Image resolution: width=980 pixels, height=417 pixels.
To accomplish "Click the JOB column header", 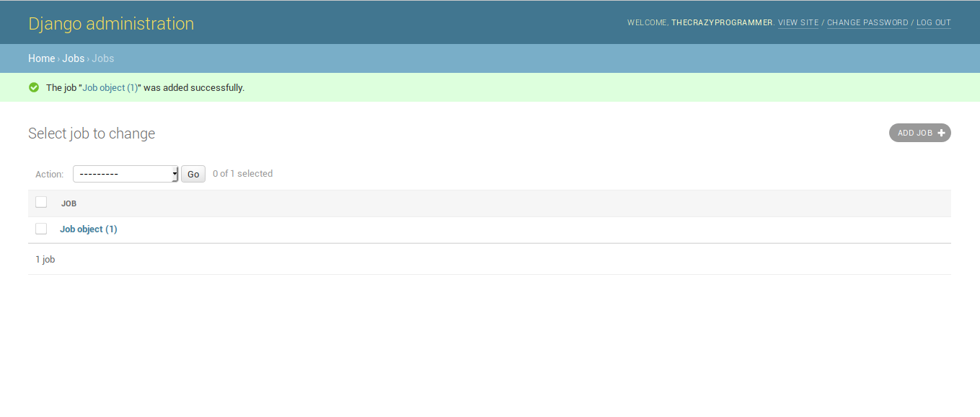I will pyautogui.click(x=69, y=203).
